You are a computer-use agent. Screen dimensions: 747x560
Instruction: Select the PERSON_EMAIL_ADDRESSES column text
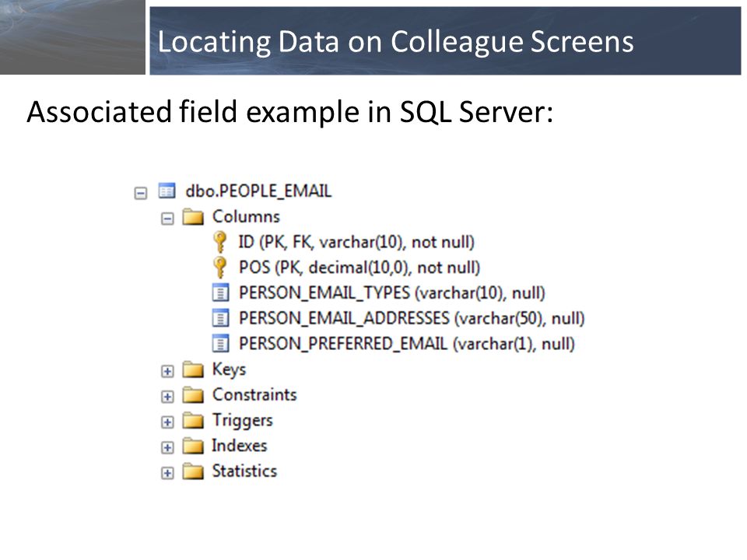tap(412, 318)
